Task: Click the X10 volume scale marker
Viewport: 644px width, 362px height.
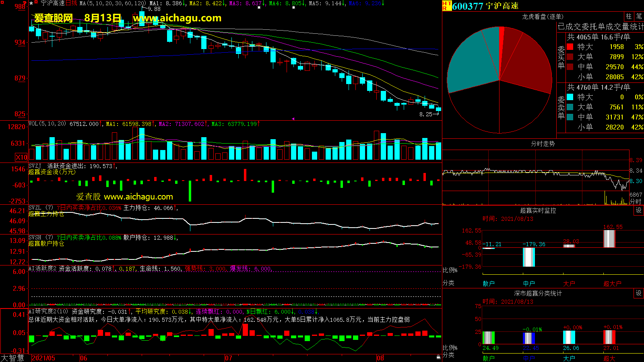Action: [x=21, y=157]
